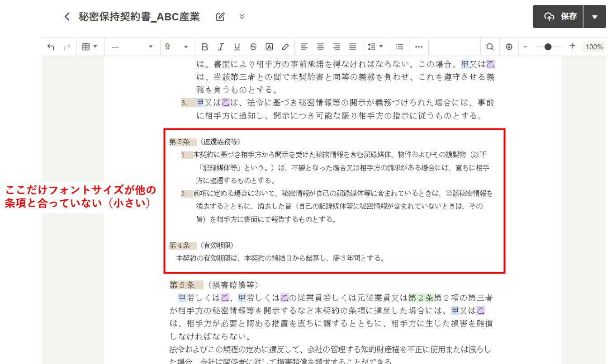Justify the paragraph text
616x364 pixels.
353,47
